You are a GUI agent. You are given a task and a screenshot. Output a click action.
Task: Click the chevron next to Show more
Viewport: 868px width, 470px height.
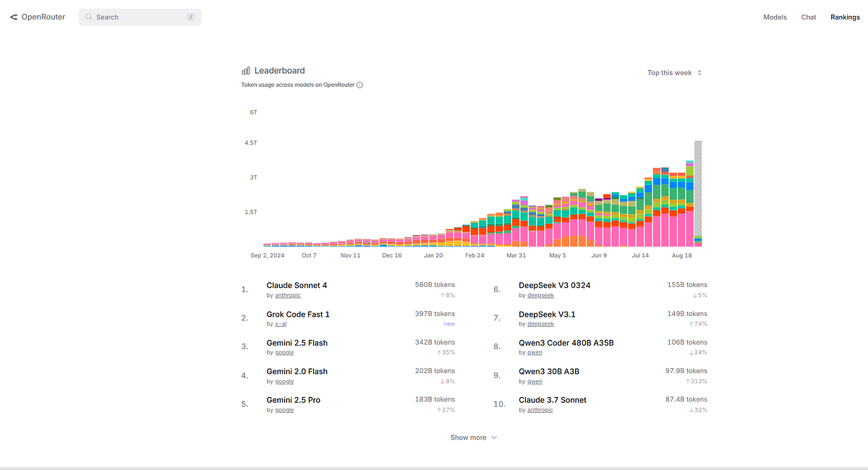click(493, 437)
